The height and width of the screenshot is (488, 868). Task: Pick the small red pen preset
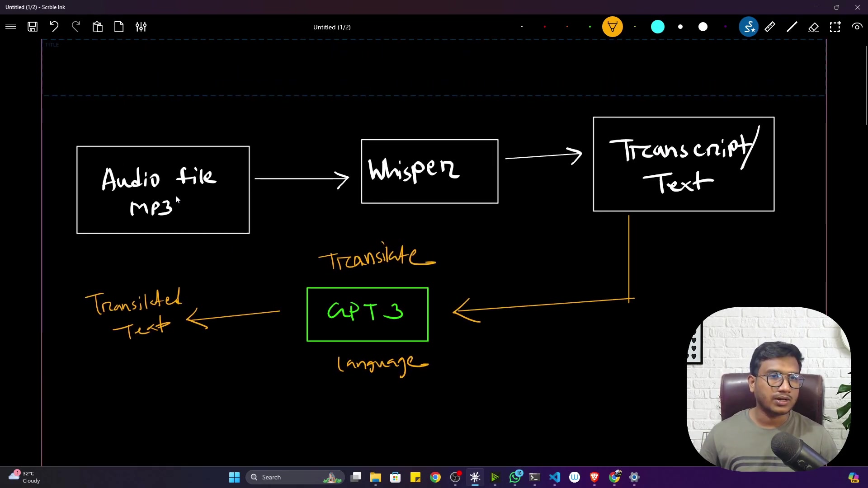[x=545, y=27]
